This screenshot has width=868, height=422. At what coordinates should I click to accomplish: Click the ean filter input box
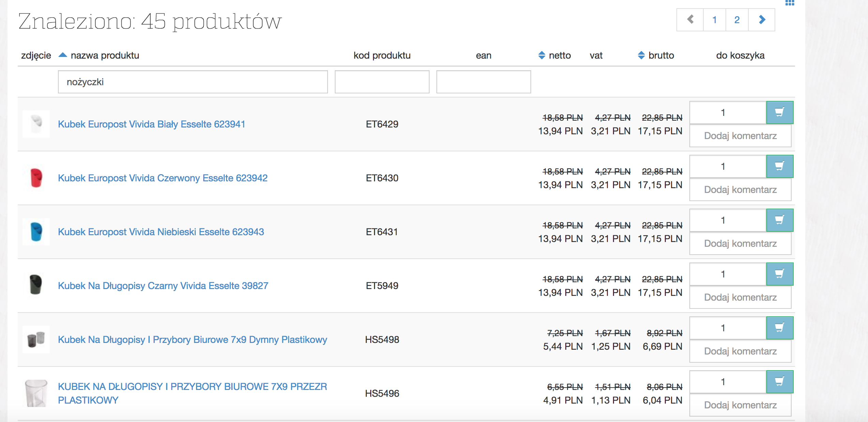pos(483,82)
